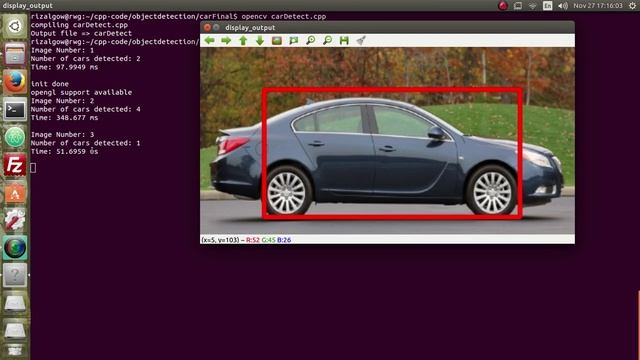Image resolution: width=640 pixels, height=360 pixels.
Task: Pan up with the green up arrow
Action: 243,40
